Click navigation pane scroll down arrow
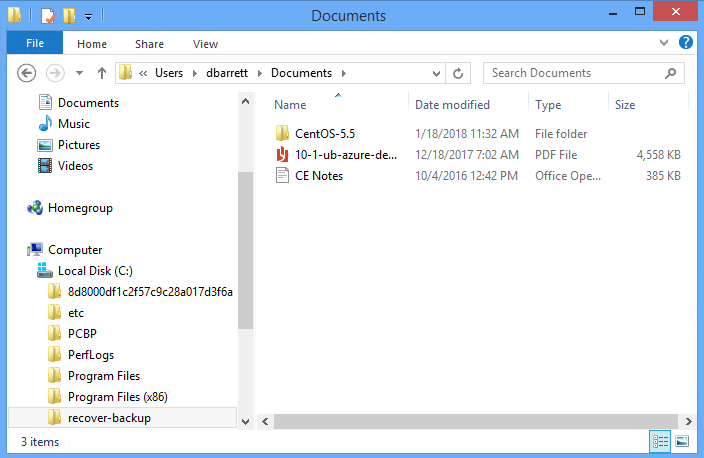The width and height of the screenshot is (704, 458). pyautogui.click(x=246, y=422)
